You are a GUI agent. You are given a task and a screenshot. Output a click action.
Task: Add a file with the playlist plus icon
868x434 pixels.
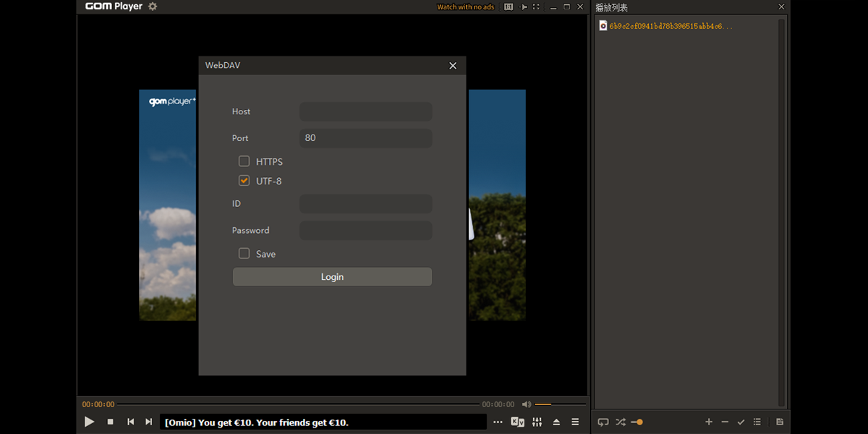pos(709,422)
